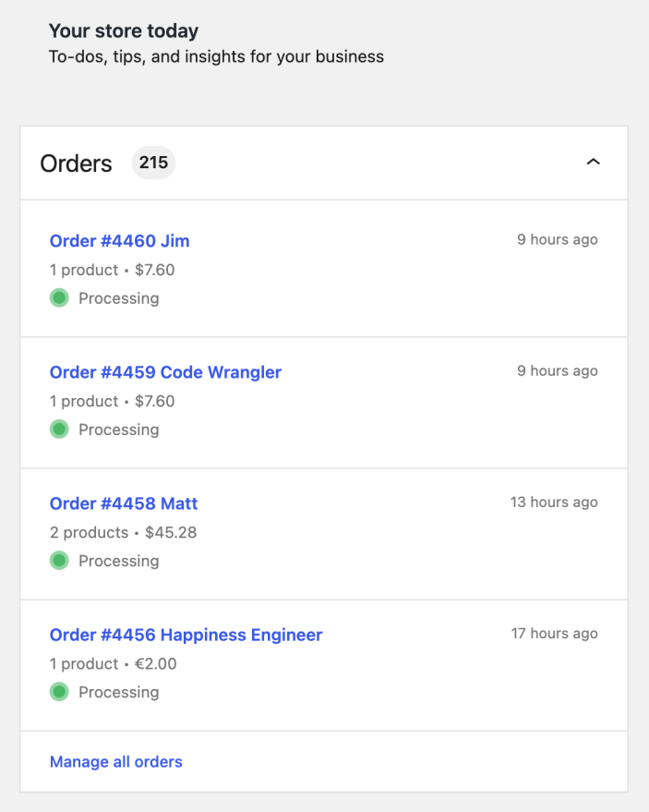649x812 pixels.
Task: Open Order #4458 Matt
Action: 124,503
